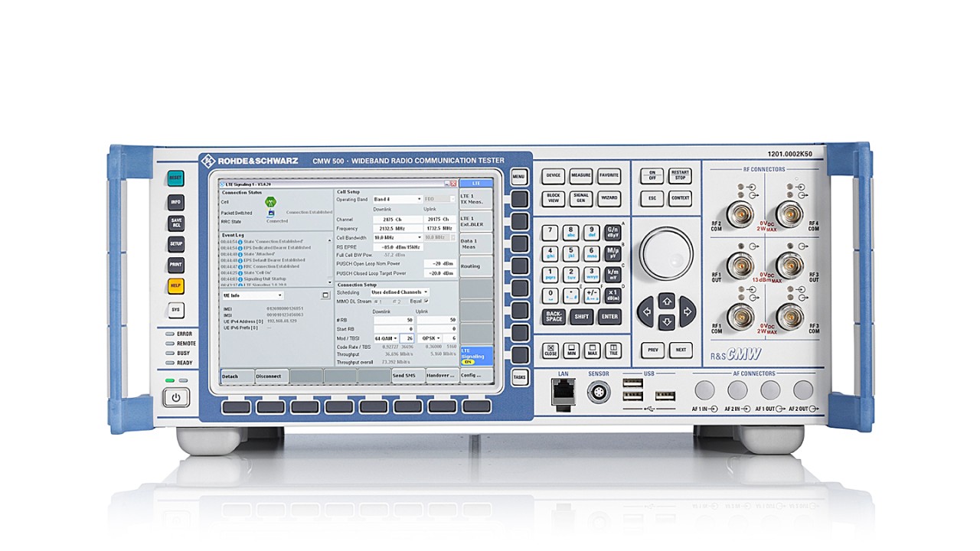Toggle the MIMO Equal checkbox
The height and width of the screenshot is (551, 980).
coord(426,301)
